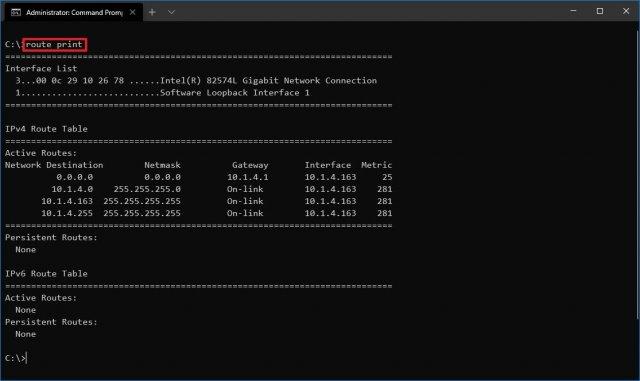Click the Interface List heading text

pyautogui.click(x=41, y=68)
